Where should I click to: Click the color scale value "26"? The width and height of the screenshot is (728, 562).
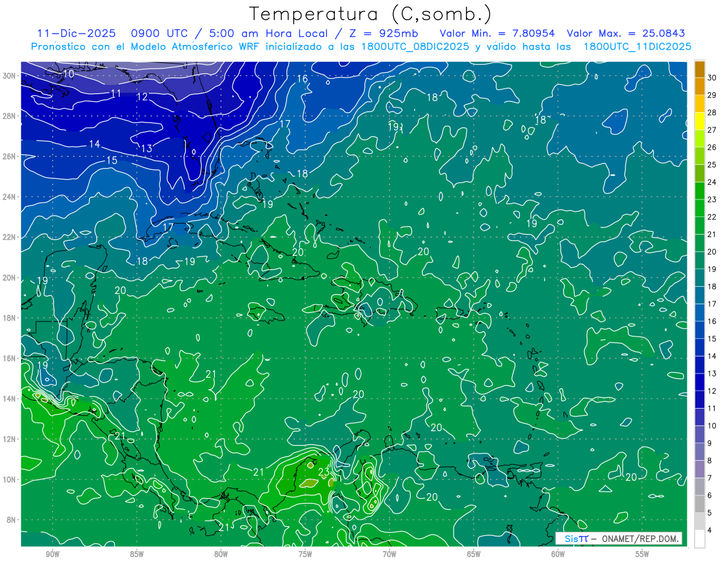click(712, 147)
